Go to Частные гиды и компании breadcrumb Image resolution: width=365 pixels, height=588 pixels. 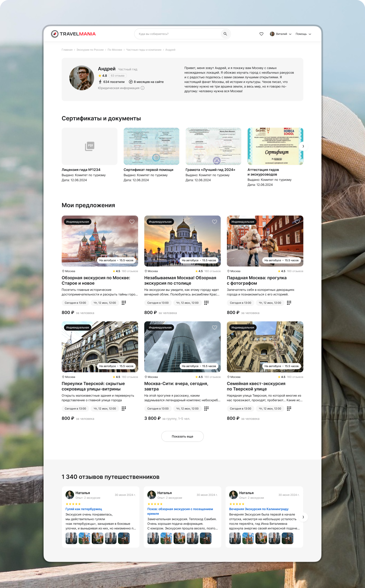pos(144,50)
